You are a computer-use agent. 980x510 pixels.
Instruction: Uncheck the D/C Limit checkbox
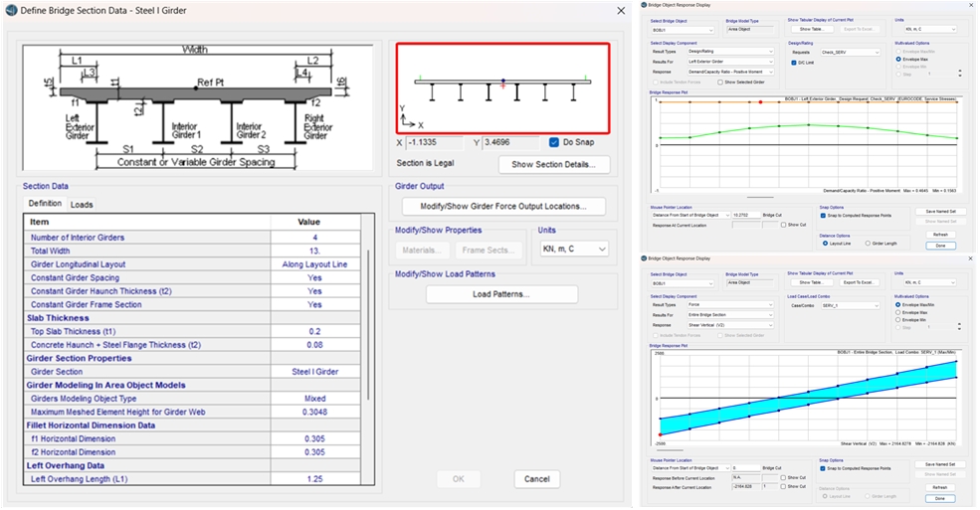[x=793, y=62]
